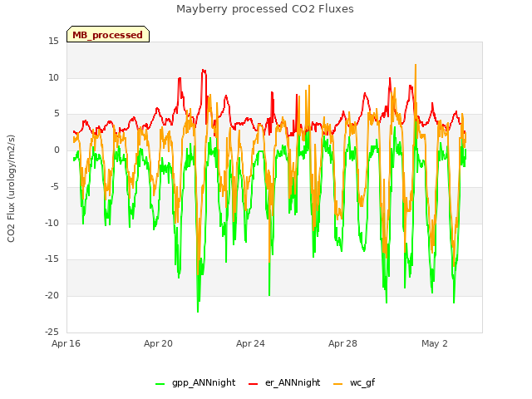Viewport: 532px width, 399px height.
Task: Click the y-axis value -10
Action: point(52,223)
